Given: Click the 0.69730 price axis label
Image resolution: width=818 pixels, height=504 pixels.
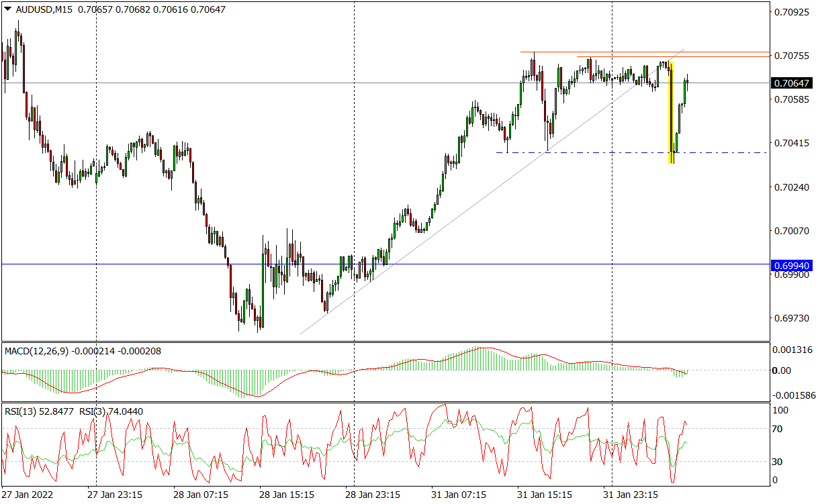Looking at the screenshot, I should tap(791, 318).
